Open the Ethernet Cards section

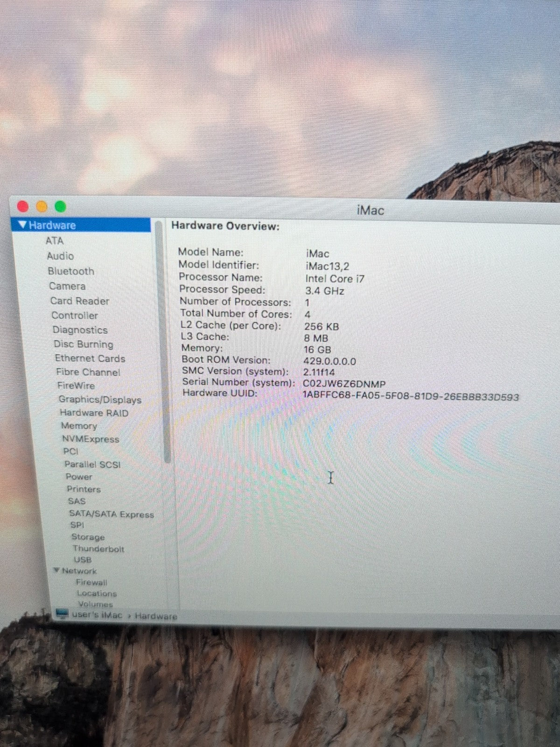[90, 359]
